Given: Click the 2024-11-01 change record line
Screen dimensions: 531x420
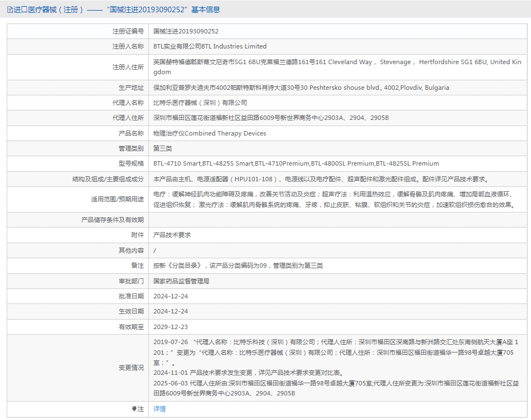Looking at the screenshot, I should coord(248,373).
